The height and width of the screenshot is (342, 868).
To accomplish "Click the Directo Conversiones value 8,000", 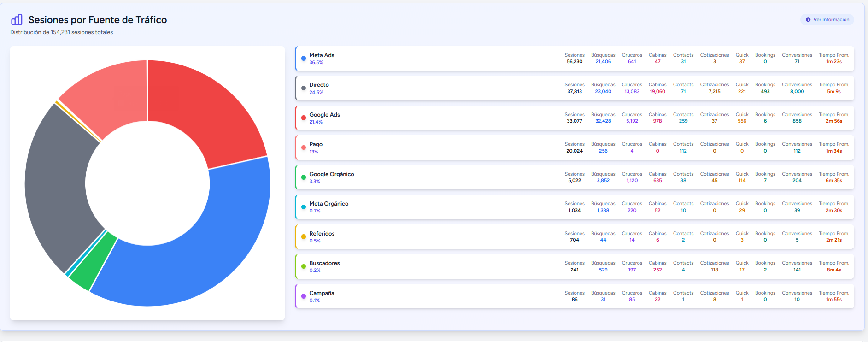I will 797,92.
